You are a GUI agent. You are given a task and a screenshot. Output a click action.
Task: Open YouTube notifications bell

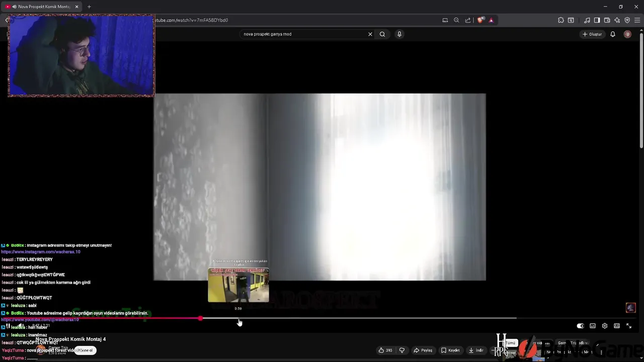coord(613,34)
